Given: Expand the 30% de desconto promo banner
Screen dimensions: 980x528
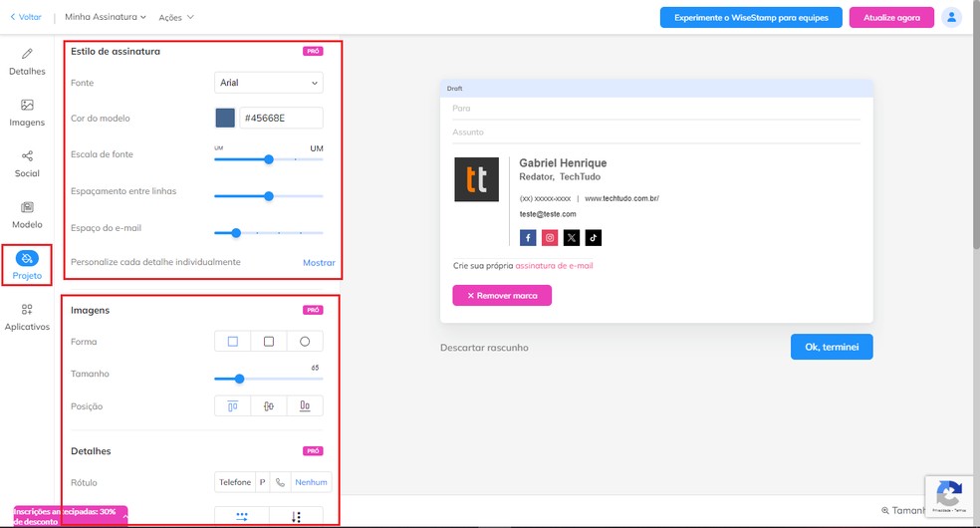Looking at the screenshot, I should [x=71, y=516].
